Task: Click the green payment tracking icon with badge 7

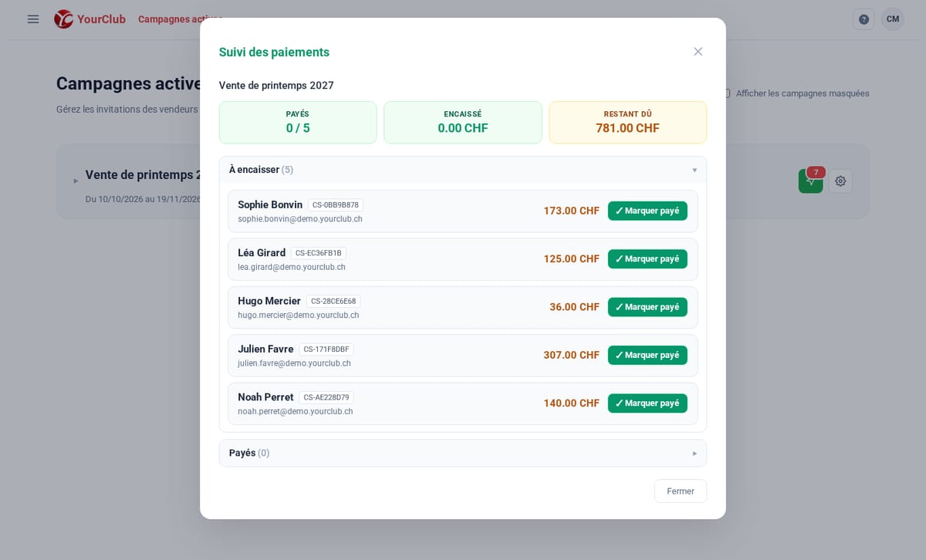Action: coord(810,181)
